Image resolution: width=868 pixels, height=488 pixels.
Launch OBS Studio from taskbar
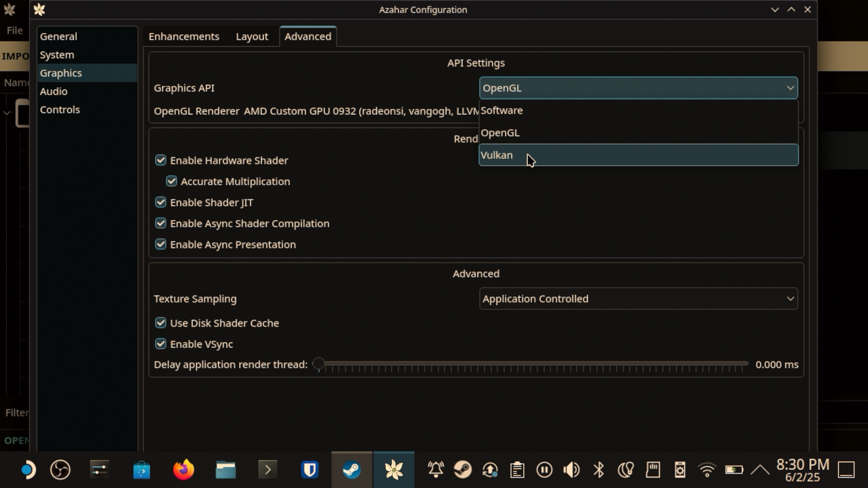60,470
